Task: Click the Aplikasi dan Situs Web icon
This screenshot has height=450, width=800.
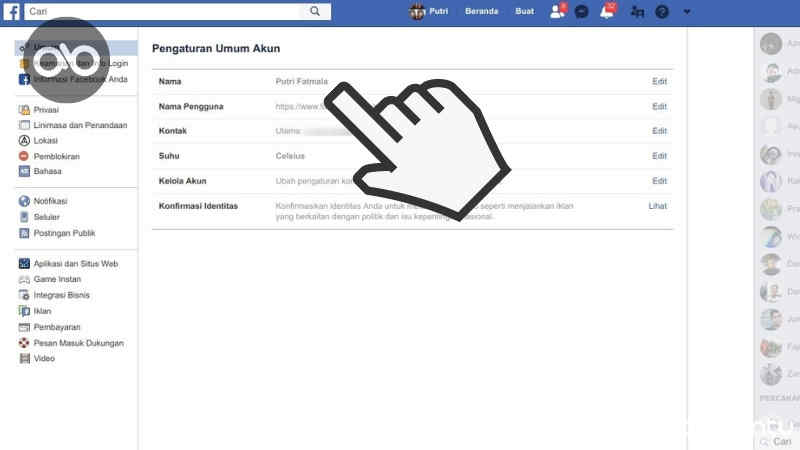Action: [24, 263]
